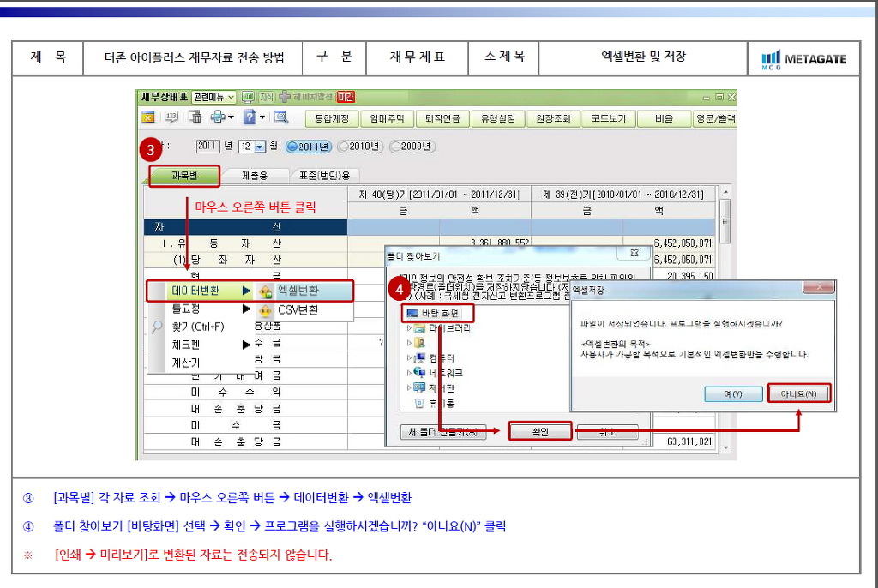Click 확인 in the folder browser dialog

tap(540, 432)
